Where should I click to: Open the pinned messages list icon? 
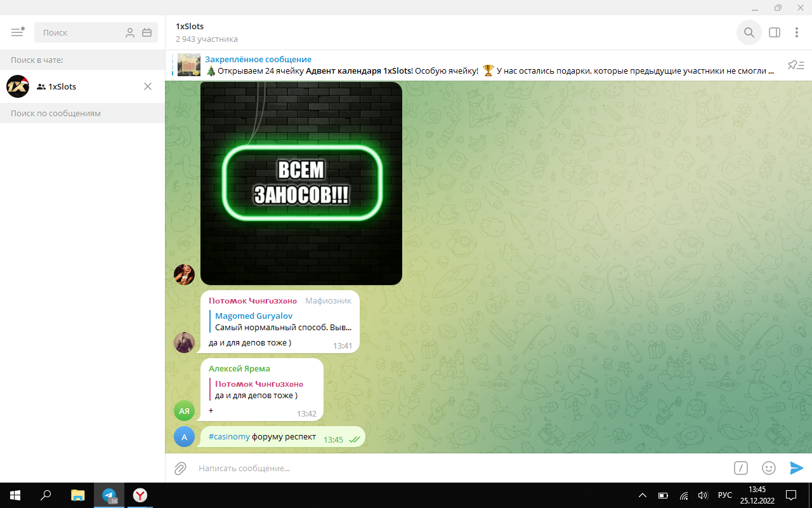coord(796,65)
